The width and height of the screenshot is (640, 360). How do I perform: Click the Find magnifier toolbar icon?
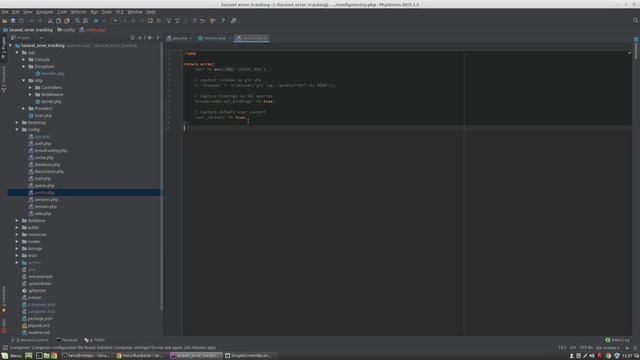pos(77,20)
